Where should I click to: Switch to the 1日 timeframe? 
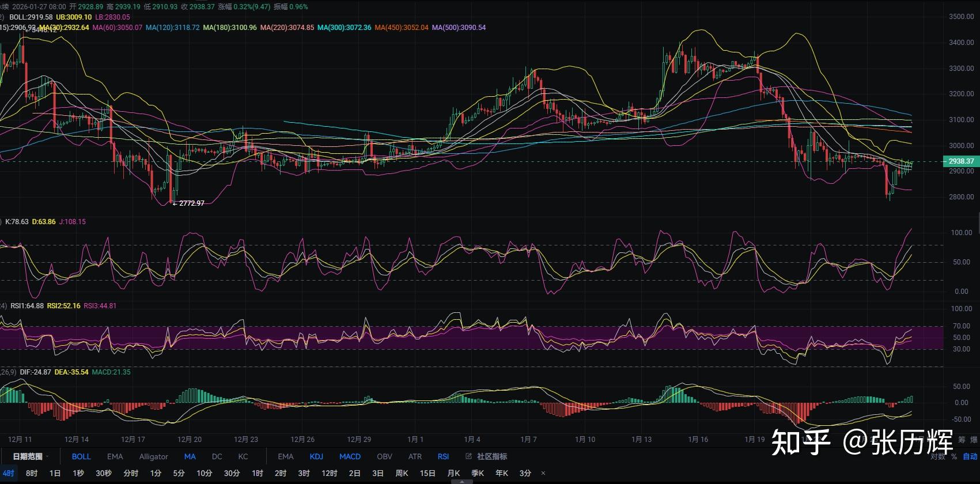click(x=55, y=473)
